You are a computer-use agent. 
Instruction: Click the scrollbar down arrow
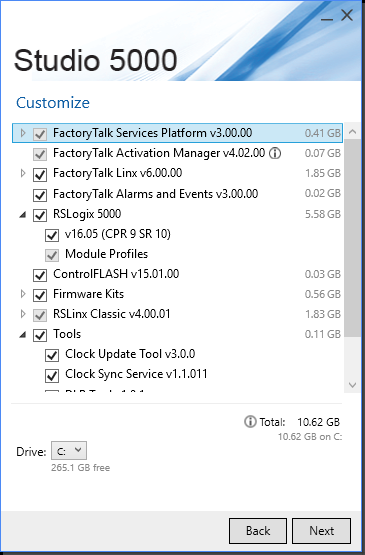352,385
